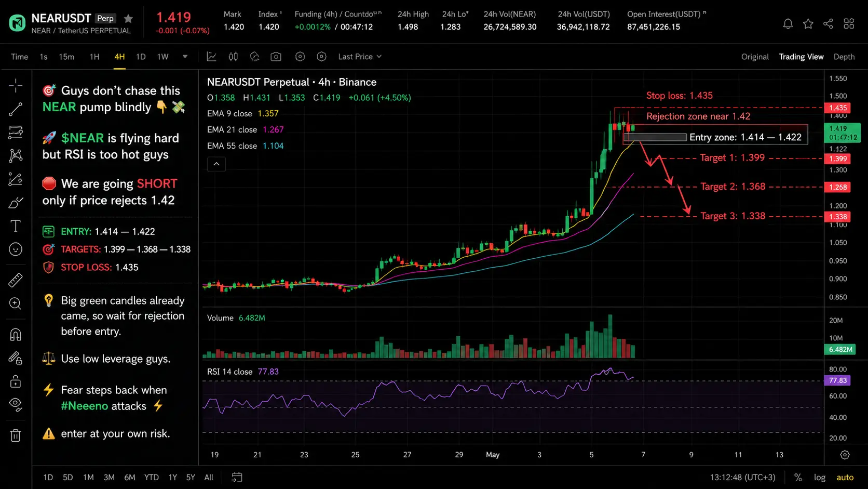The image size is (868, 489).
Task: Set chart range to 6M
Action: click(x=130, y=477)
